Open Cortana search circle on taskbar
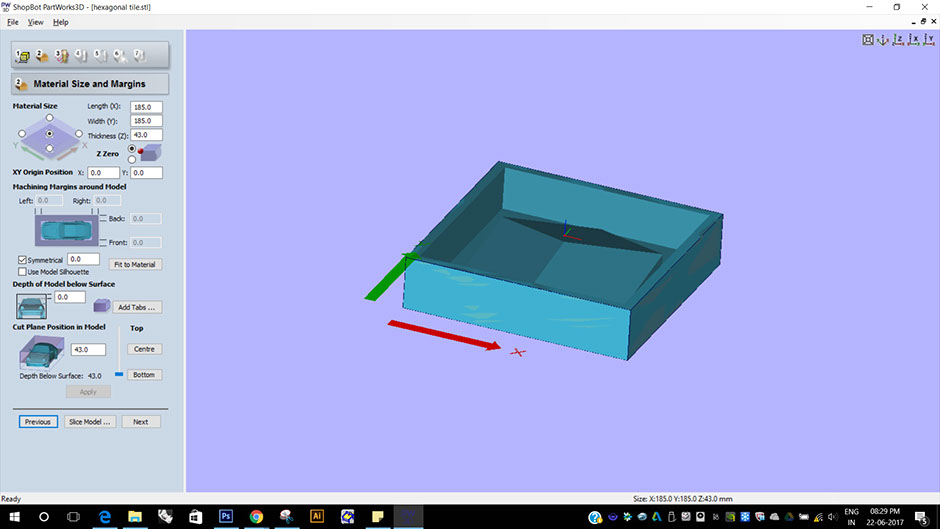This screenshot has height=529, width=940. coord(44,516)
